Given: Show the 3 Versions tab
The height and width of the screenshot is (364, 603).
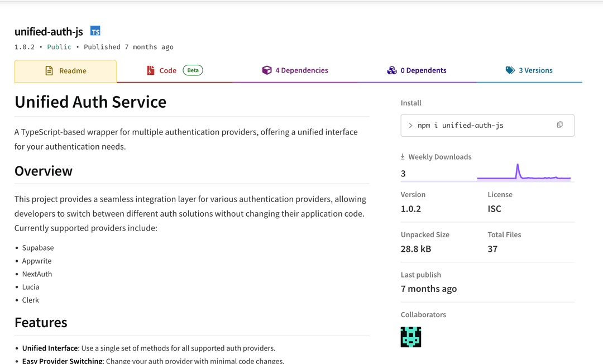Looking at the screenshot, I should (x=529, y=71).
